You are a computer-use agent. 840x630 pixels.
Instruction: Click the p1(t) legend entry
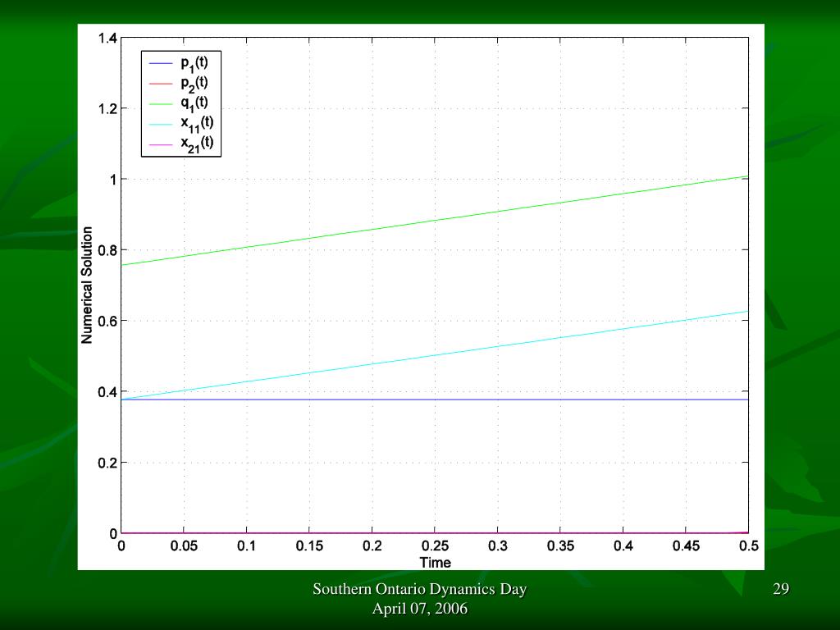(178, 64)
